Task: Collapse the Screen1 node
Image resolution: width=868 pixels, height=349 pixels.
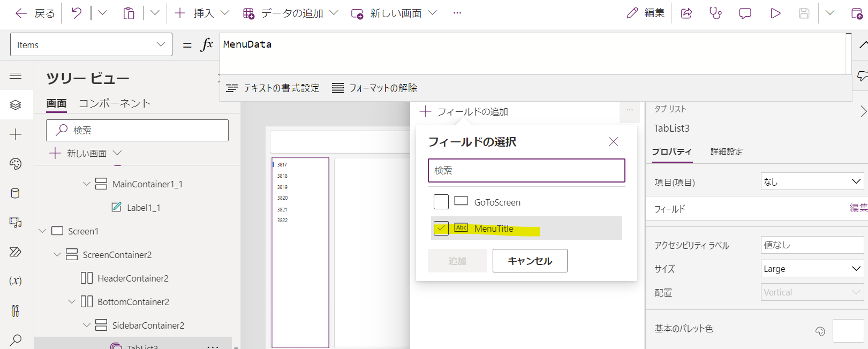Action: (42, 231)
